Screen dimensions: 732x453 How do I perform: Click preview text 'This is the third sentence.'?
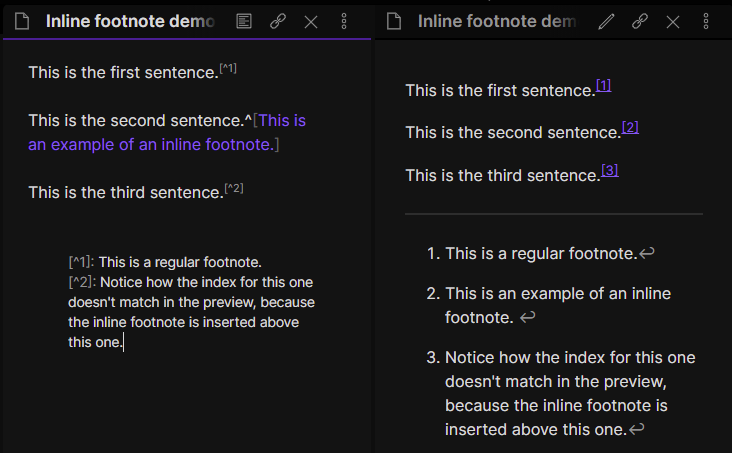coord(503,175)
